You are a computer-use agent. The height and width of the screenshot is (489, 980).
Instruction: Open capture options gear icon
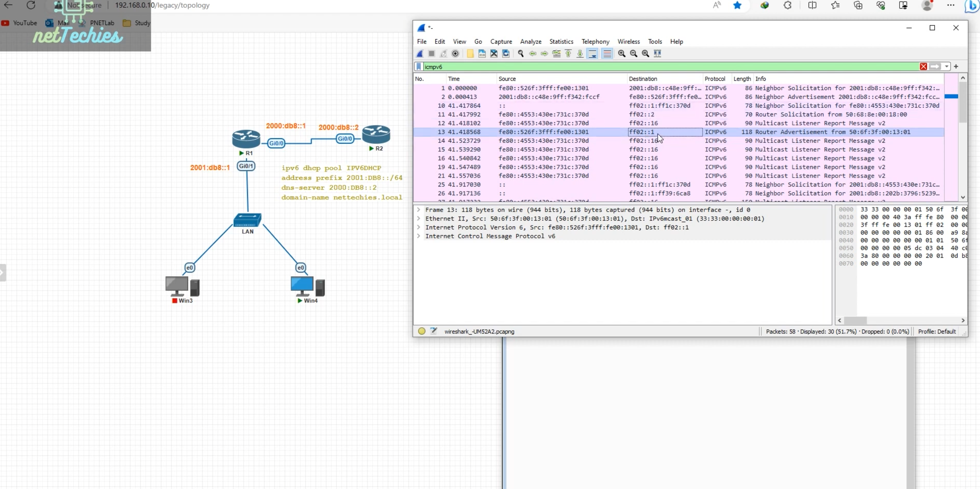pos(455,54)
